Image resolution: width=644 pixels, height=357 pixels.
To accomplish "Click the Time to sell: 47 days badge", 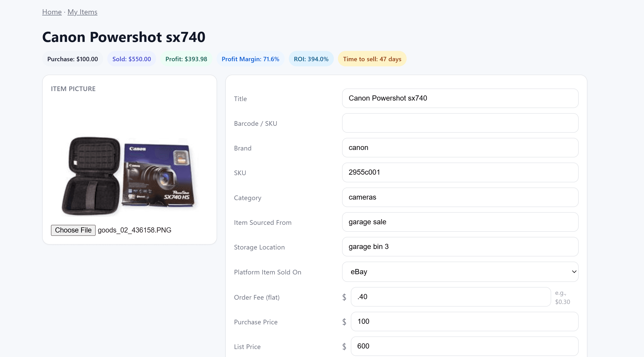I will [372, 59].
